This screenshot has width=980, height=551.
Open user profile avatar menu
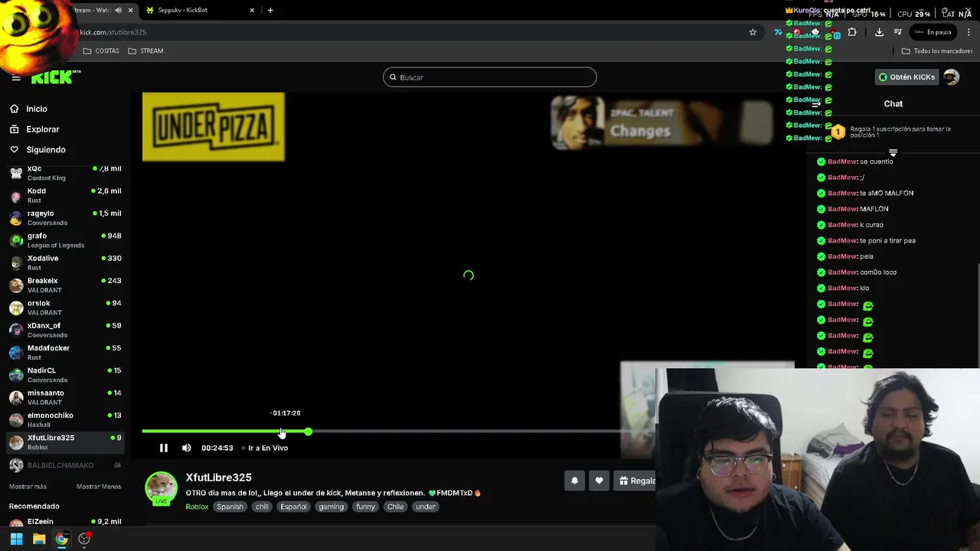951,77
